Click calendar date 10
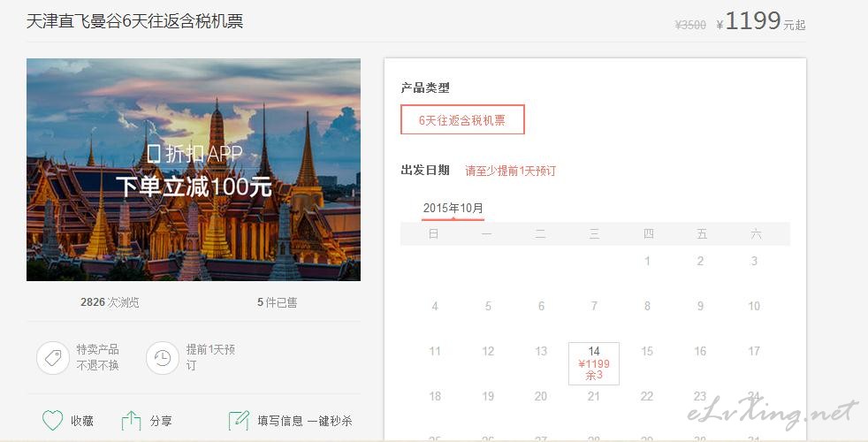Viewport: 868px width, 442px height. pos(754,306)
